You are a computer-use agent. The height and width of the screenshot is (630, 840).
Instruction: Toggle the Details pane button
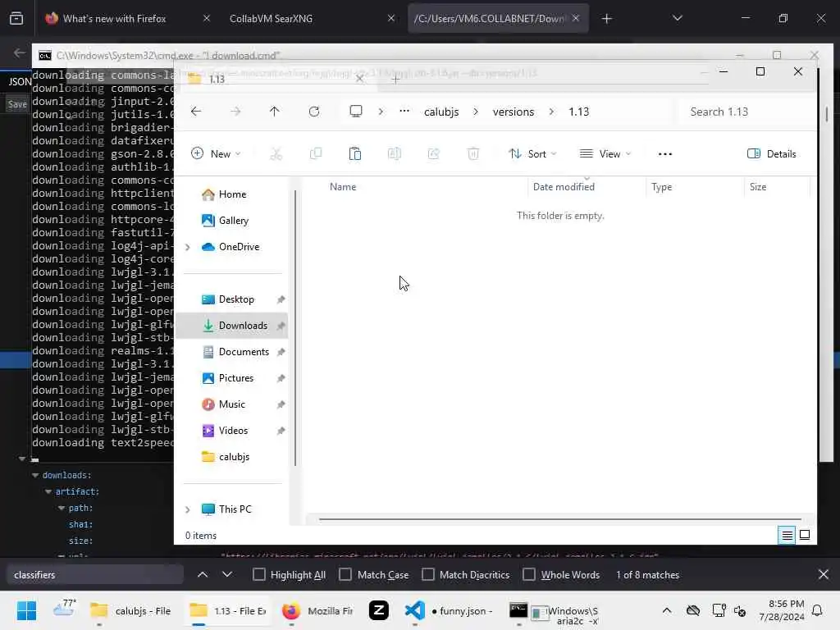pyautogui.click(x=771, y=154)
